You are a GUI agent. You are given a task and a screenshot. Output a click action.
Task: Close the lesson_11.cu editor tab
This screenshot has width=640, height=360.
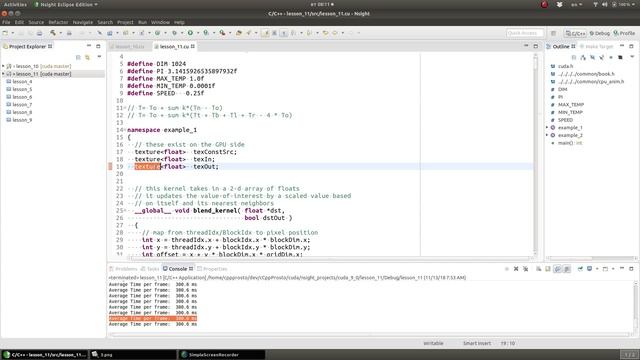193,47
